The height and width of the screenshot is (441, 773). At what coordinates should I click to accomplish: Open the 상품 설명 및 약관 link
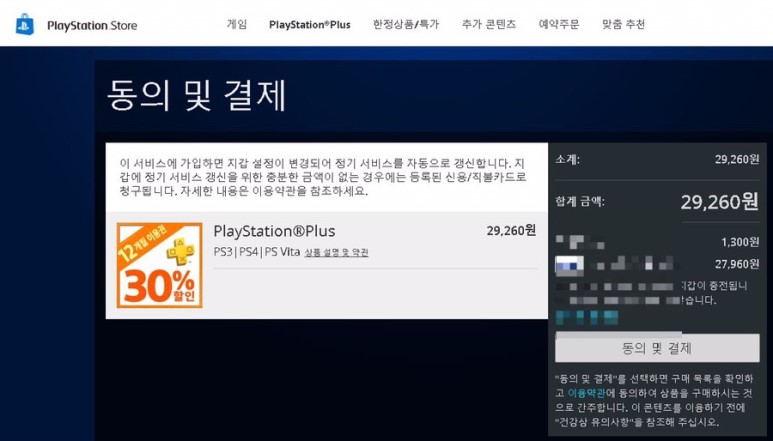click(336, 253)
